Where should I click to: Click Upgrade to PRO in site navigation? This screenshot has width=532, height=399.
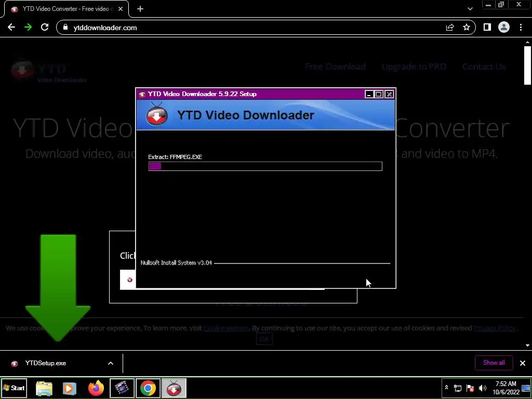click(414, 66)
